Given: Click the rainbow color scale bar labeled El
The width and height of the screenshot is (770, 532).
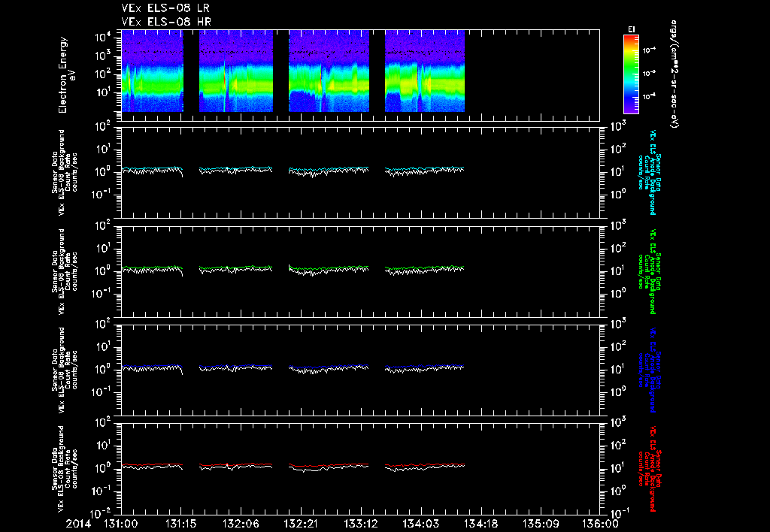Looking at the screenshot, I should [631, 74].
